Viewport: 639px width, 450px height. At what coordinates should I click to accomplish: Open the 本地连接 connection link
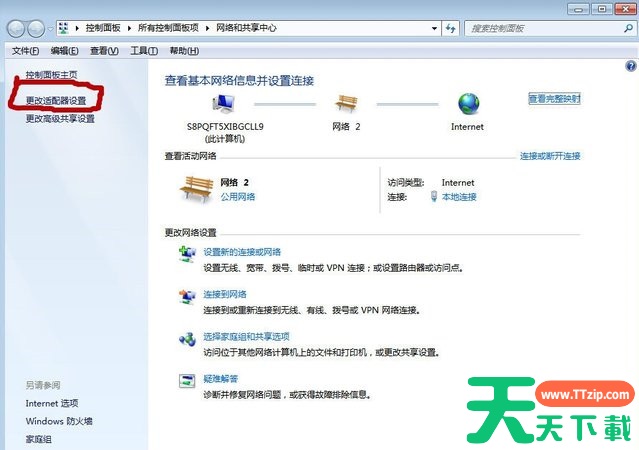pos(459,197)
